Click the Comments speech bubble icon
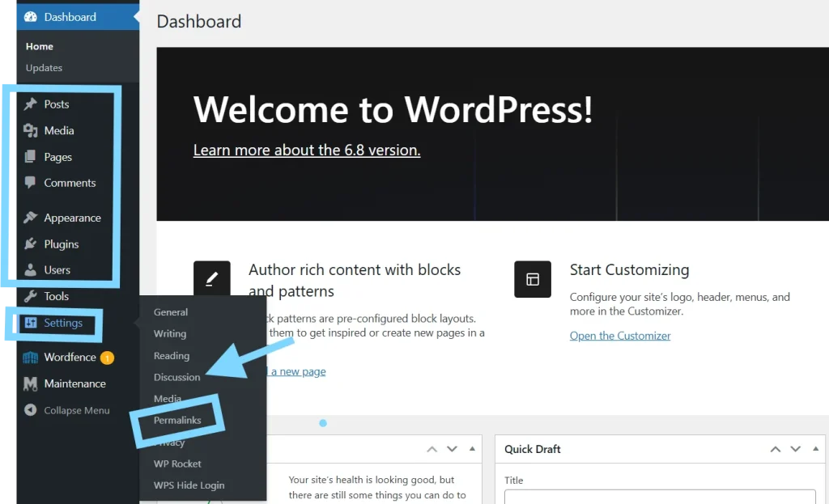Screen dimensions: 829x504 (x=31, y=183)
